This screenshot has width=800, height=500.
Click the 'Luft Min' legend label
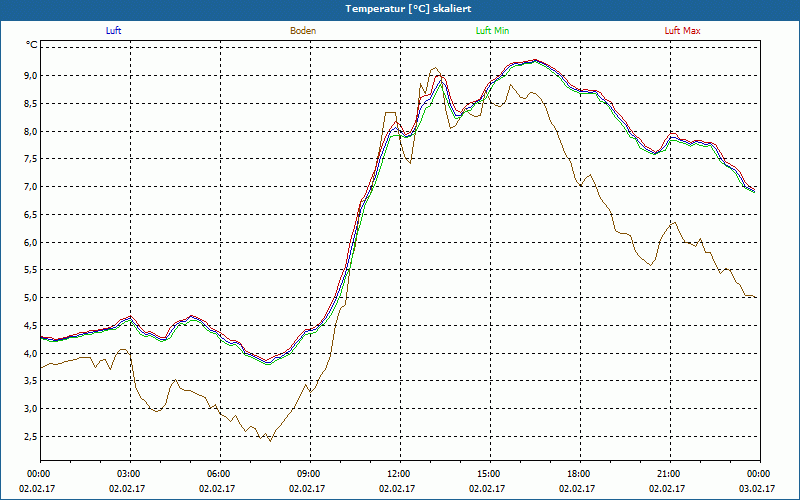tap(492, 31)
